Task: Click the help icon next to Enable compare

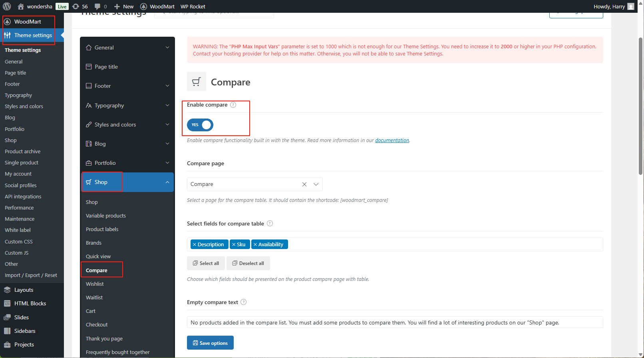Action: tap(233, 105)
